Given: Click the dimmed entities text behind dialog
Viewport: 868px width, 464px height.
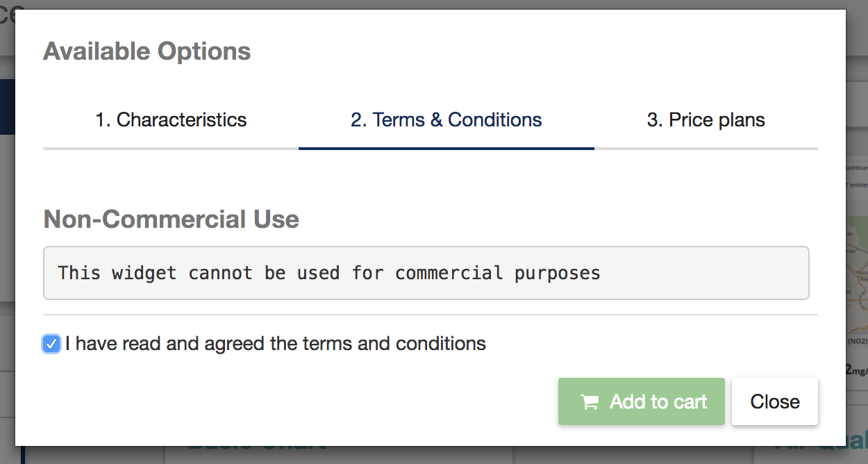Looking at the screenshot, I should (857, 185).
